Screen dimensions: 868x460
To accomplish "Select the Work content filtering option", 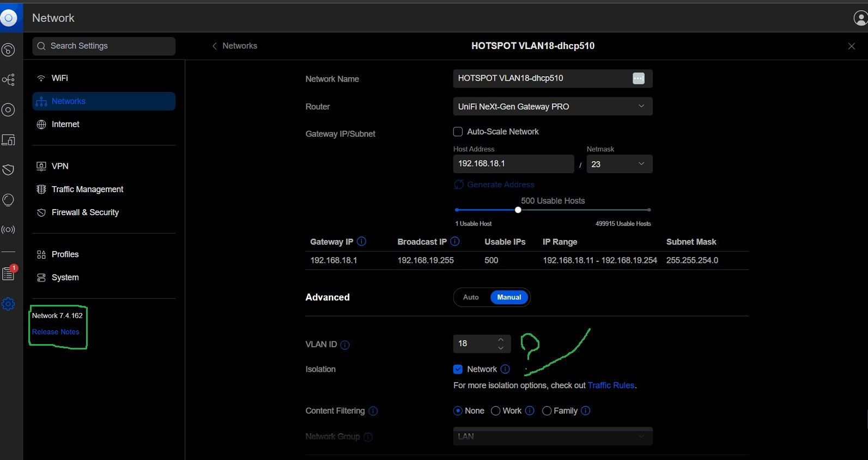I will pos(496,411).
